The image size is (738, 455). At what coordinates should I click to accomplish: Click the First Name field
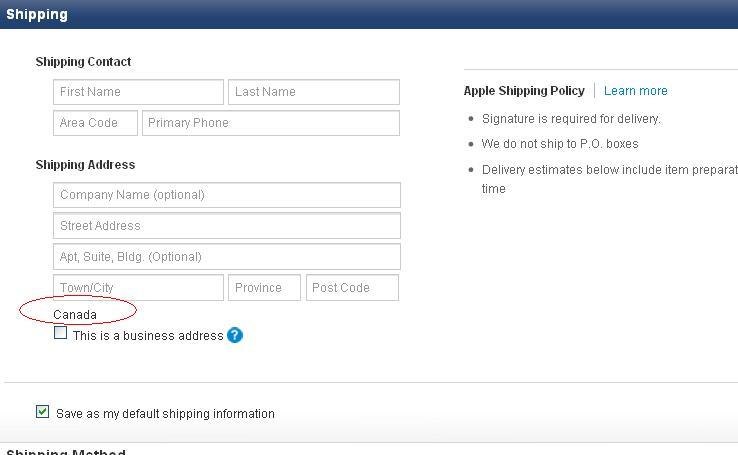(138, 92)
